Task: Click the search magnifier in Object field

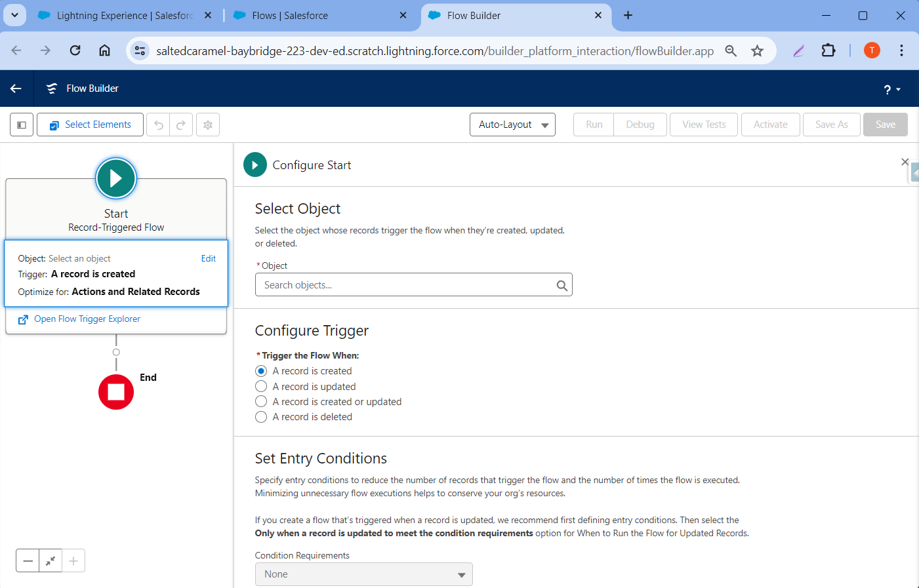Action: pos(562,285)
